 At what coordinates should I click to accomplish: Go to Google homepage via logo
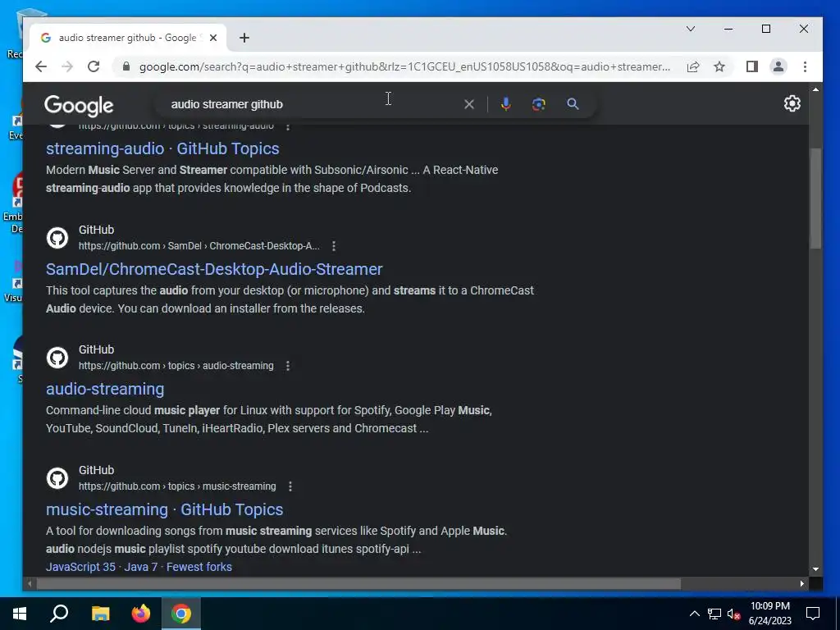(79, 106)
